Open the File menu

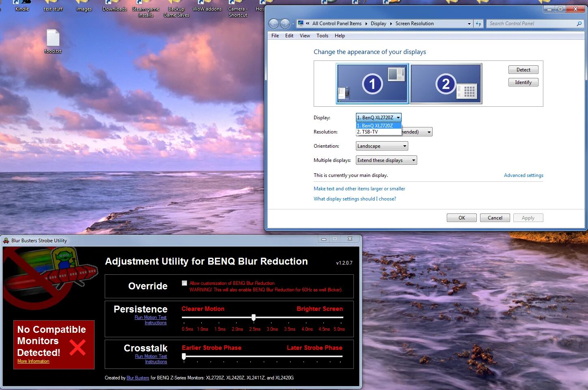pos(275,36)
